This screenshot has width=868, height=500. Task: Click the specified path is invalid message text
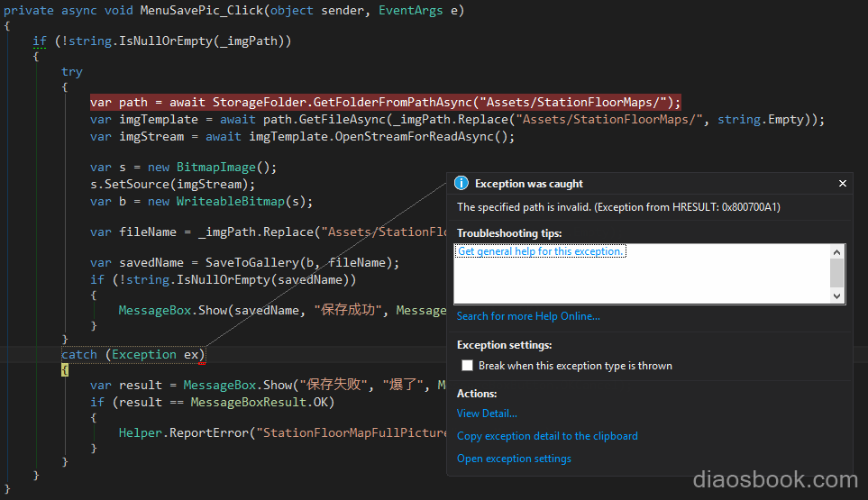(618, 207)
